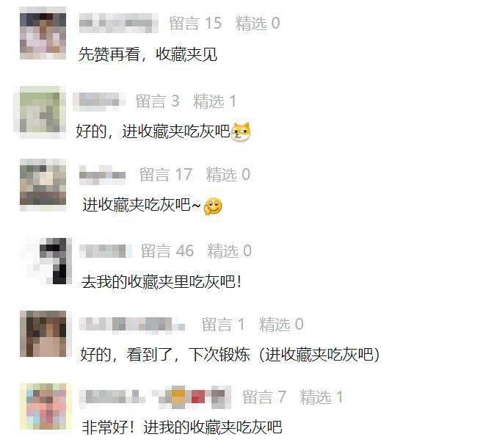The height and width of the screenshot is (448, 497).
Task: Click the colorful avatar with 留言 7
Action: (x=43, y=406)
